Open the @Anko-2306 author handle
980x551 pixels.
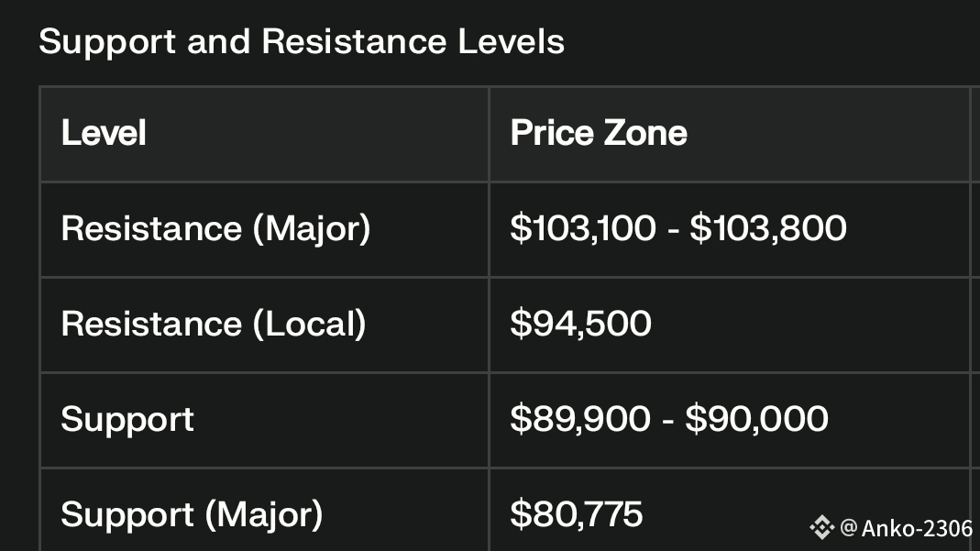coord(906,528)
